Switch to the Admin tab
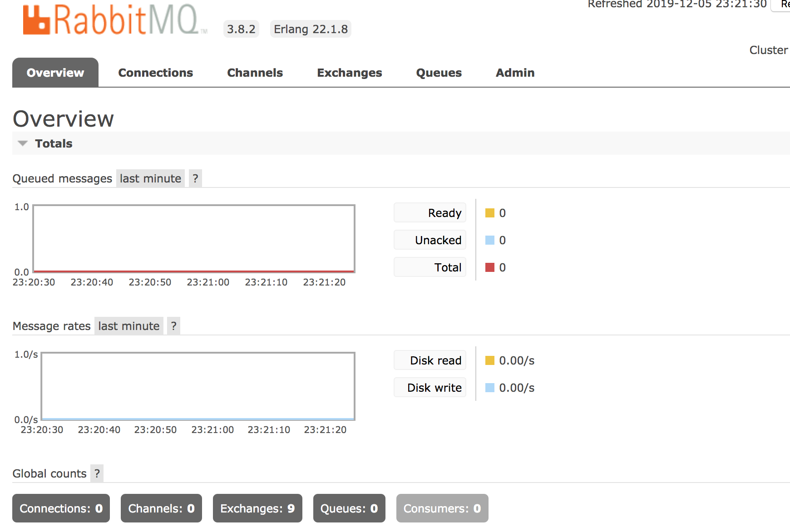This screenshot has height=532, width=790. pyautogui.click(x=515, y=73)
